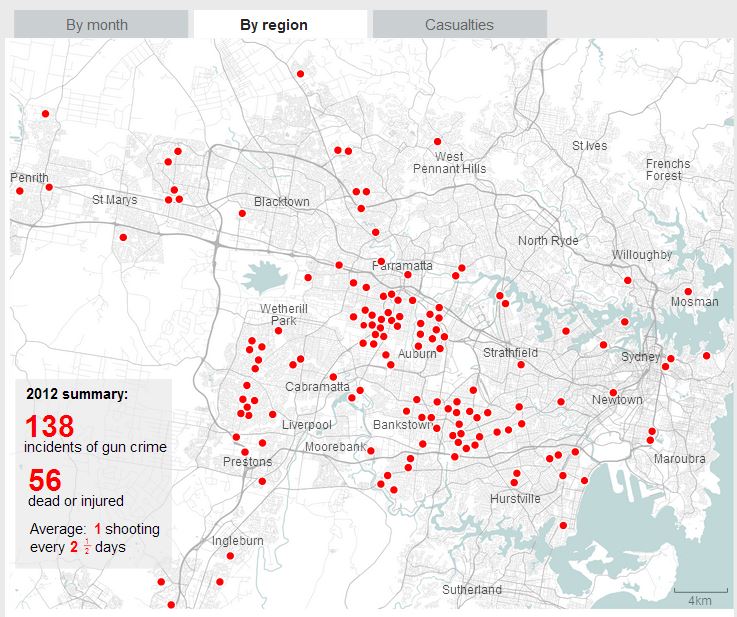
Task: Select the dot just below Wetherill Park label
Action: (278, 331)
